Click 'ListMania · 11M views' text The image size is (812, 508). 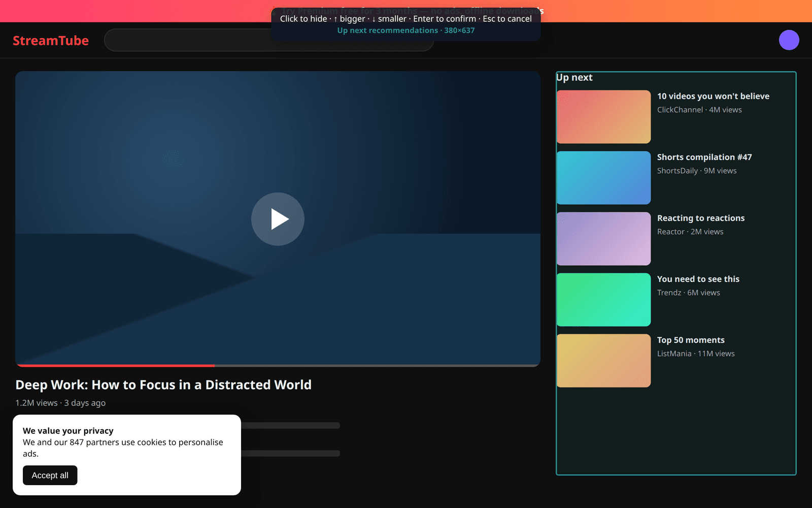(x=696, y=354)
